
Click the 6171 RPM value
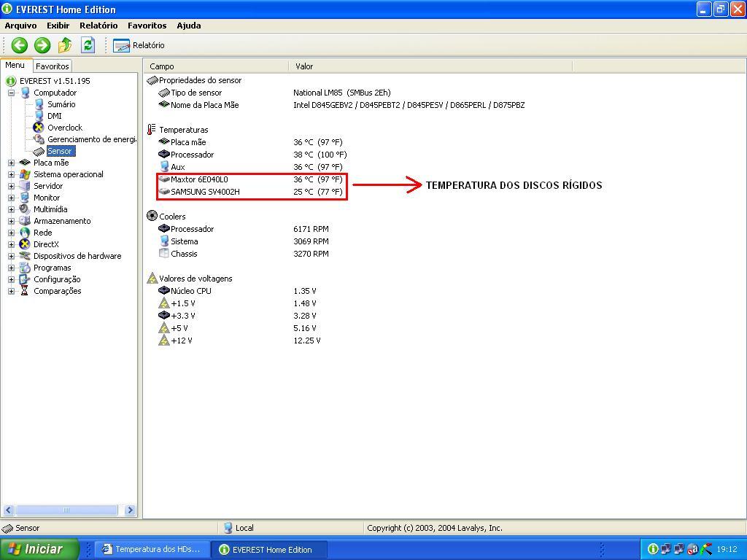point(311,229)
